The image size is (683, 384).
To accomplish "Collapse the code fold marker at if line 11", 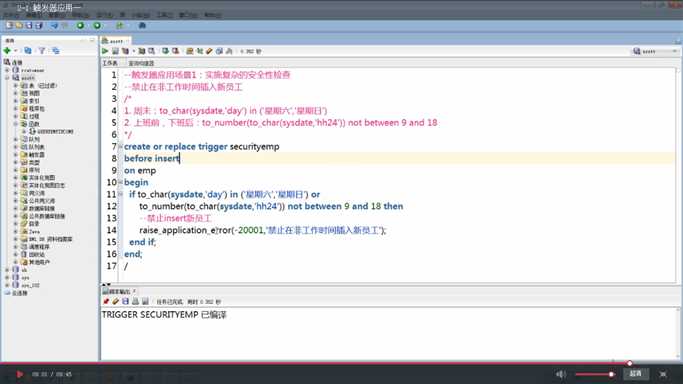I will 121,194.
